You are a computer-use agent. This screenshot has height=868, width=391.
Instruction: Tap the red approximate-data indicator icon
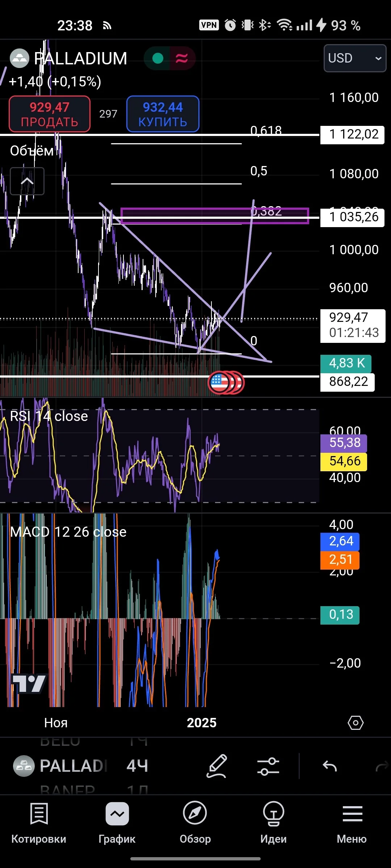click(182, 58)
